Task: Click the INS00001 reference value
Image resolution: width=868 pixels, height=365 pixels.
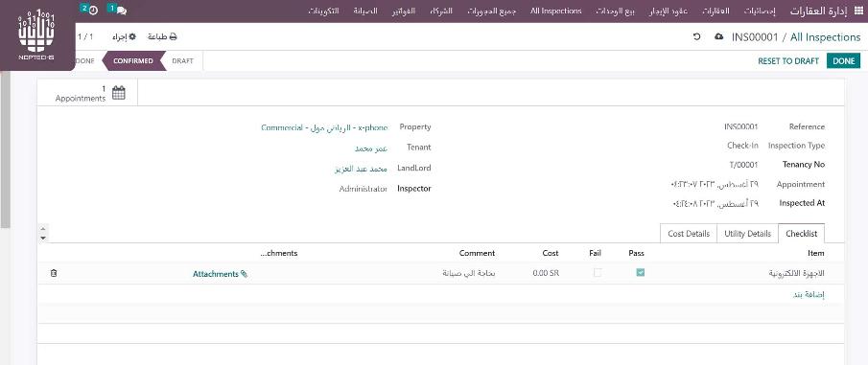Action: [x=741, y=126]
